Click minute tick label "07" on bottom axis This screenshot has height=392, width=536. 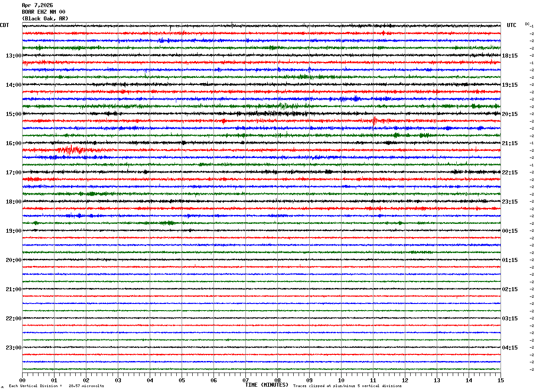coord(245,380)
